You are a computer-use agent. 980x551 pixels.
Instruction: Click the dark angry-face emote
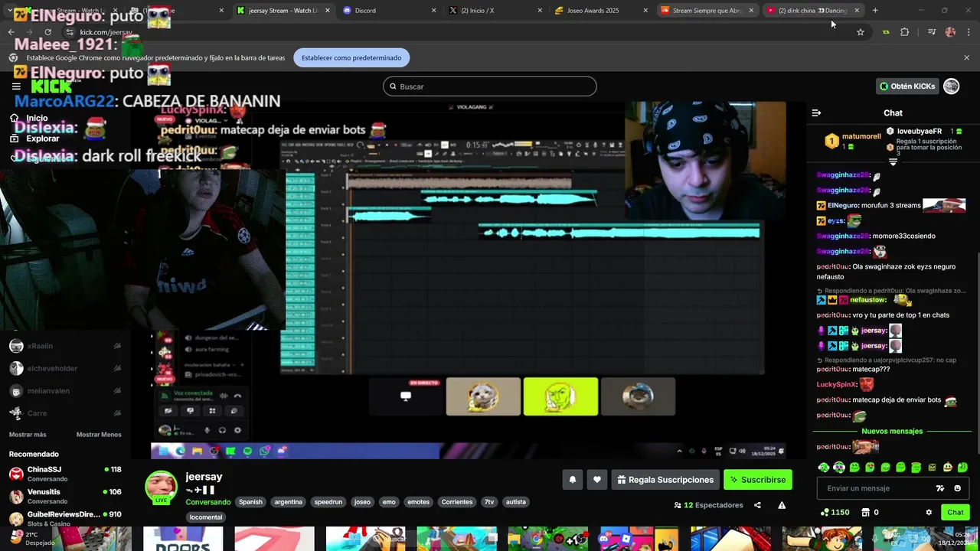tap(932, 468)
